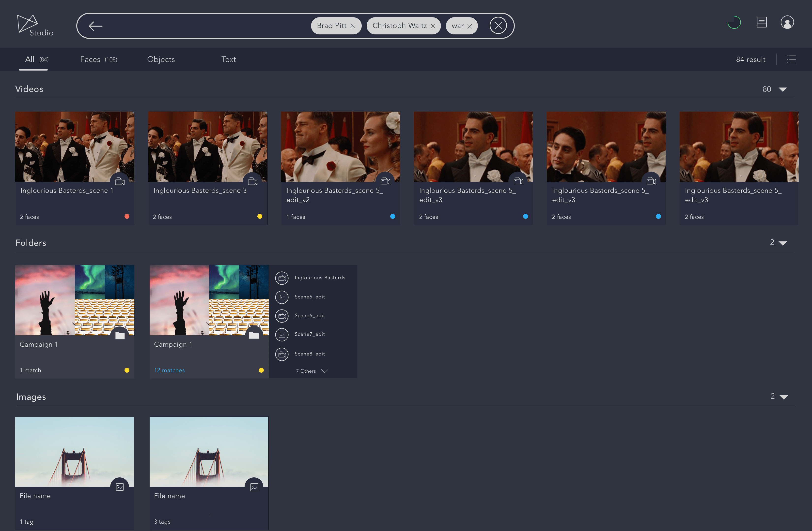Click red status dot on scene 1 card
The image size is (812, 531).
(x=127, y=216)
